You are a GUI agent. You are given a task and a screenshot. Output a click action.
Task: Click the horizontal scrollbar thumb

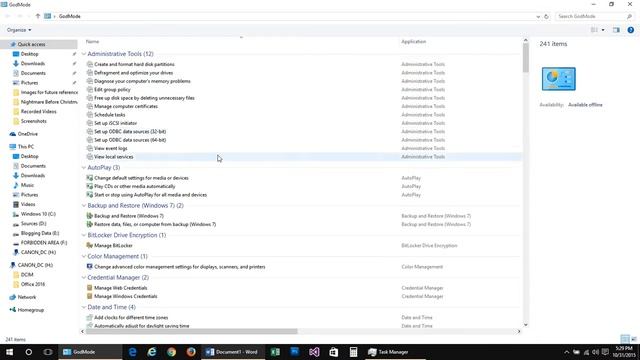pos(191,331)
